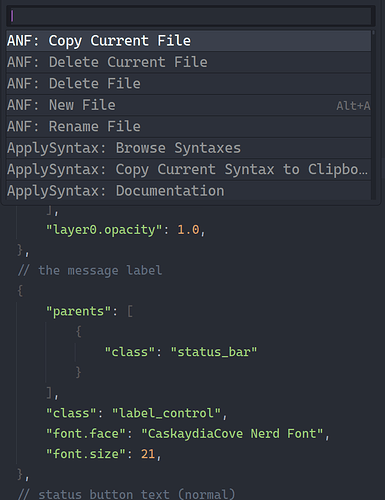Open ApplySyntax: Documentation entry
The height and width of the screenshot is (500, 385).
point(189,190)
